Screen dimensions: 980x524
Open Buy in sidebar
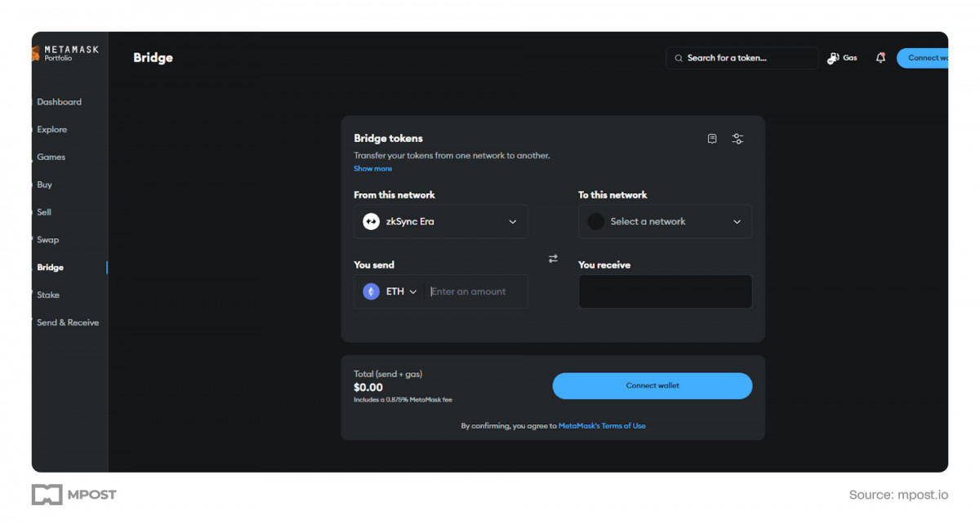click(44, 184)
